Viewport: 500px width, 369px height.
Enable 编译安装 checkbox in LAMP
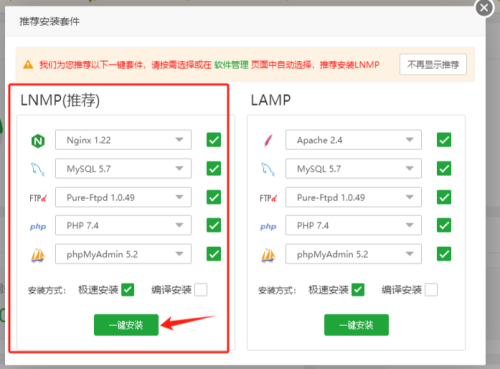pyautogui.click(x=431, y=290)
